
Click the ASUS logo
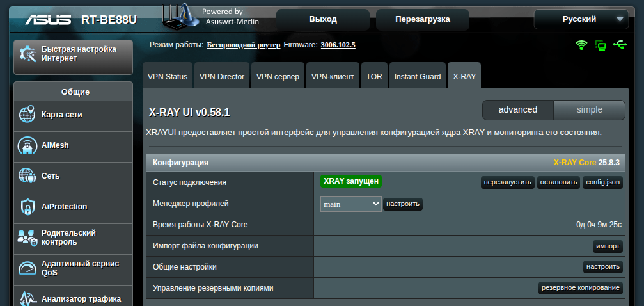coord(47,19)
